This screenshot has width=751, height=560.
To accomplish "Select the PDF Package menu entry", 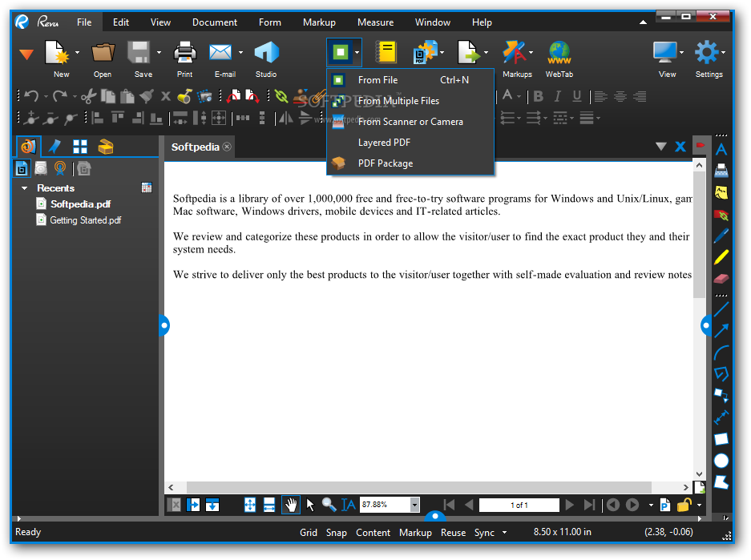I will [x=410, y=163].
